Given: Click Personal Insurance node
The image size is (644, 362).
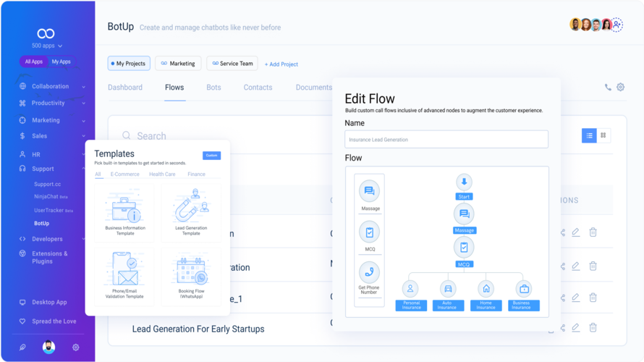Looking at the screenshot, I should 411,295.
